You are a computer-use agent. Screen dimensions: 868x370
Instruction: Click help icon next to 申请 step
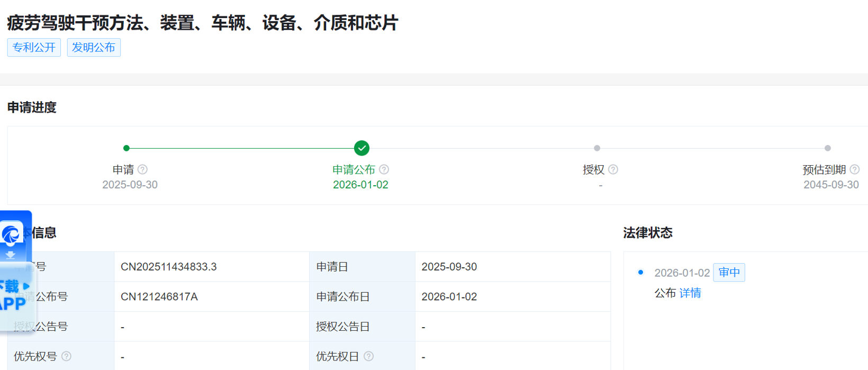pyautogui.click(x=142, y=169)
